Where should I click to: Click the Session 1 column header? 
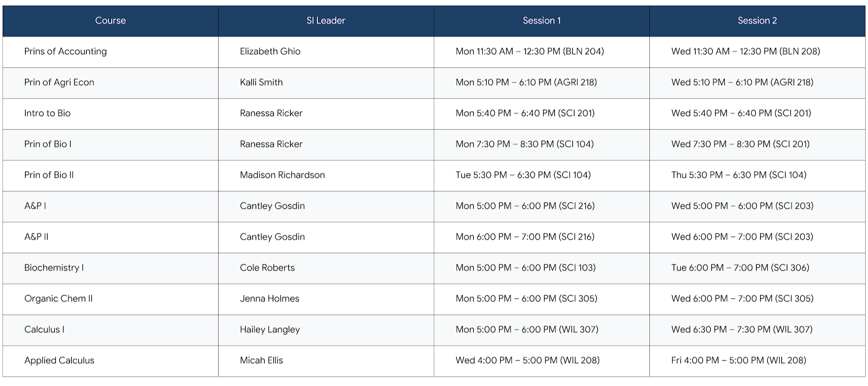click(x=541, y=21)
